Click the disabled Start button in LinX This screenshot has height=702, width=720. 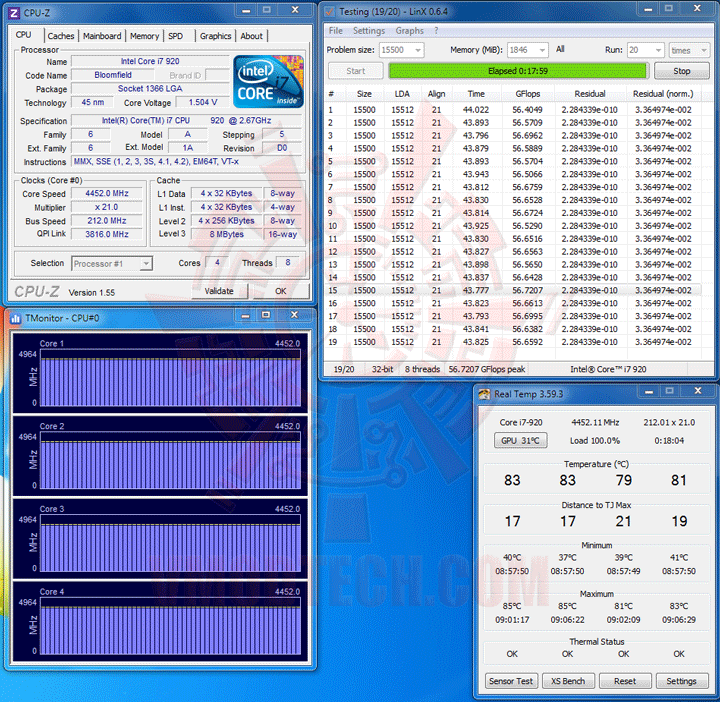(x=355, y=71)
